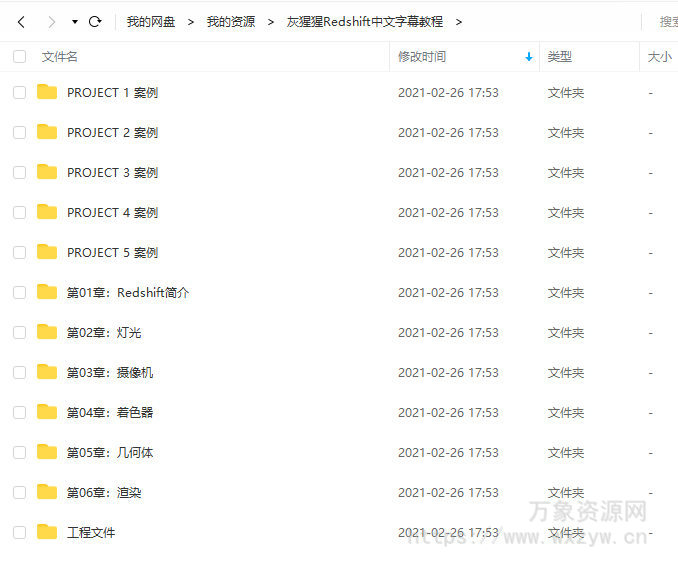
Task: Tick the checkbox for 工程文件
Action: pos(19,532)
